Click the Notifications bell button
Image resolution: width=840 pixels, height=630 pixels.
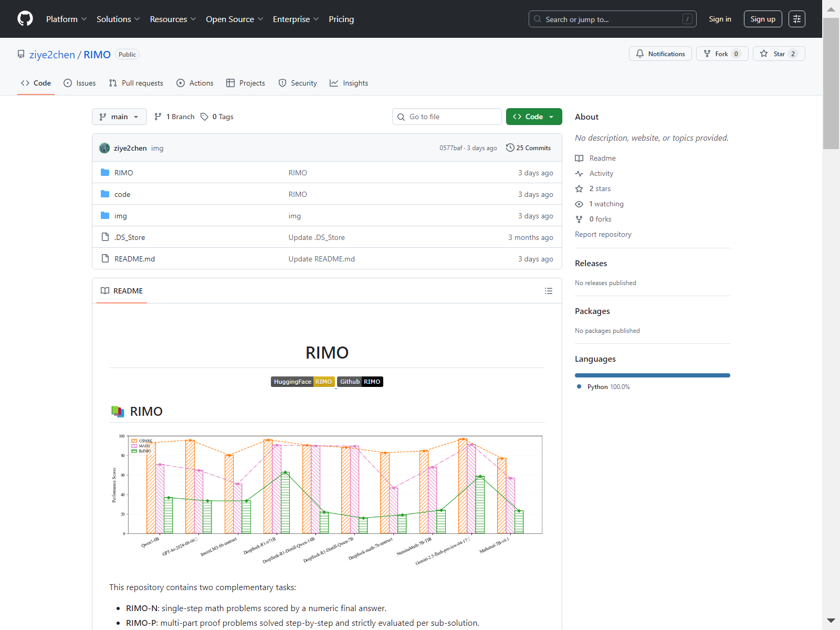tap(660, 54)
